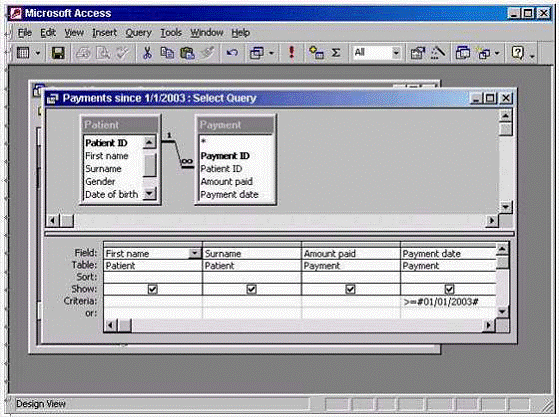Click Patient table list scroll up arrow
559x417 pixels.
(x=149, y=143)
